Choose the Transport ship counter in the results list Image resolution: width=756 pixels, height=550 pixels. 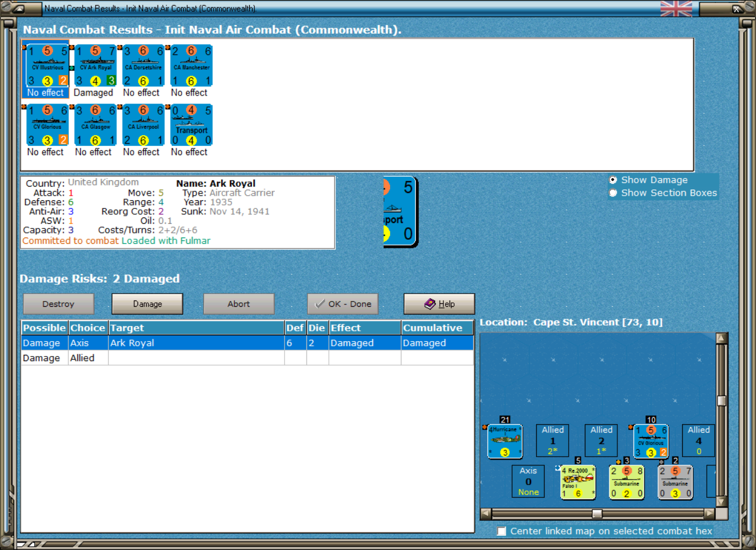click(x=192, y=125)
